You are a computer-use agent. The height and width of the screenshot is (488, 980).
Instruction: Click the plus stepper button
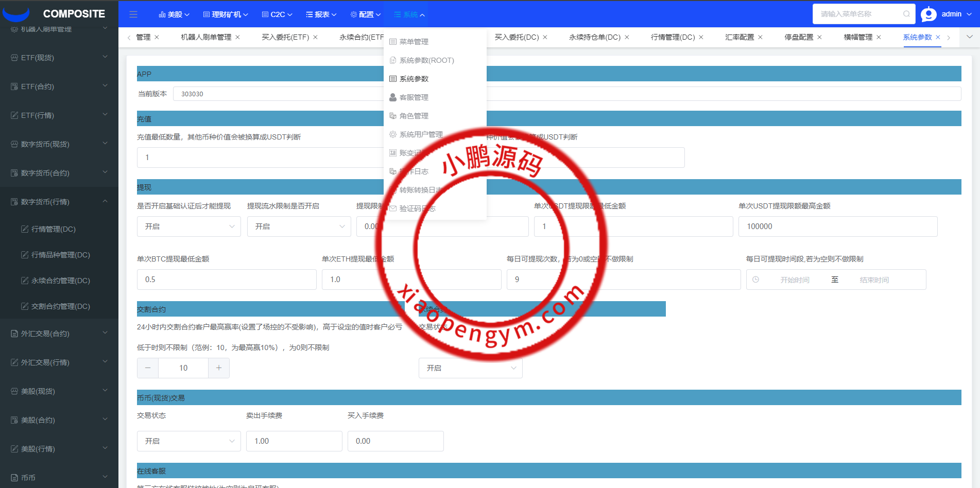pos(219,368)
